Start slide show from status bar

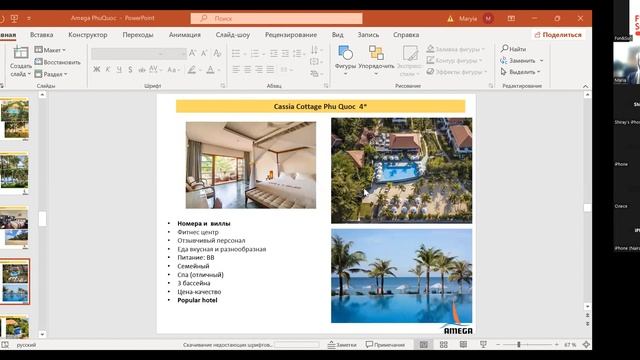pos(483,344)
